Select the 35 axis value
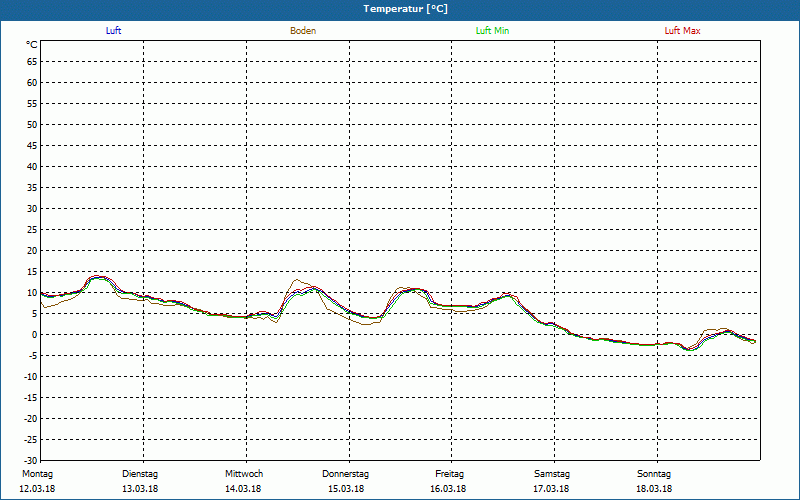 click(32, 188)
